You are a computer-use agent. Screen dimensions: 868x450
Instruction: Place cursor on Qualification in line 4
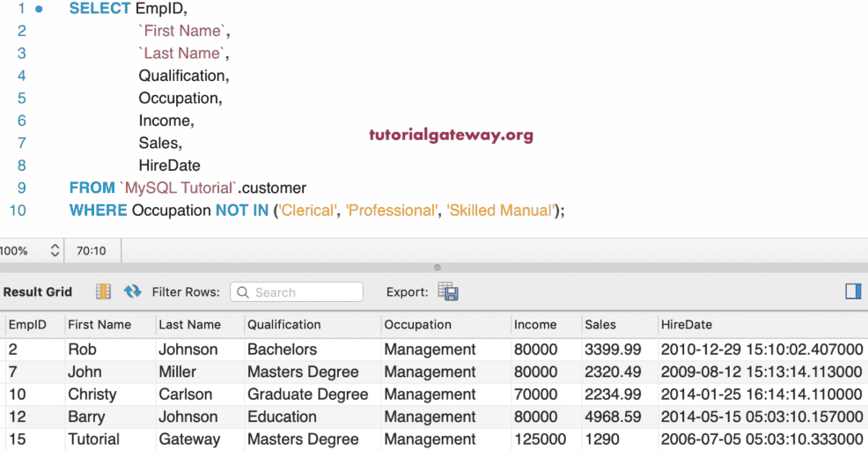tap(181, 76)
